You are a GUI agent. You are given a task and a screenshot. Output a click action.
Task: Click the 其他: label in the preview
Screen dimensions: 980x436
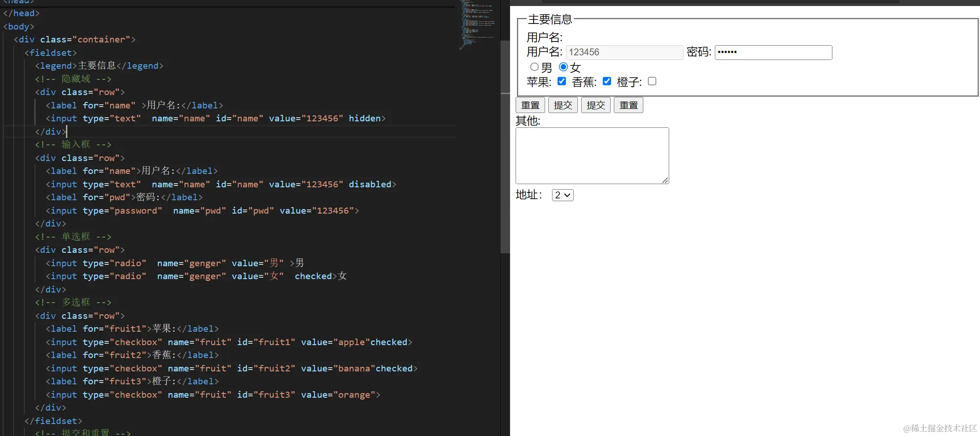[528, 121]
